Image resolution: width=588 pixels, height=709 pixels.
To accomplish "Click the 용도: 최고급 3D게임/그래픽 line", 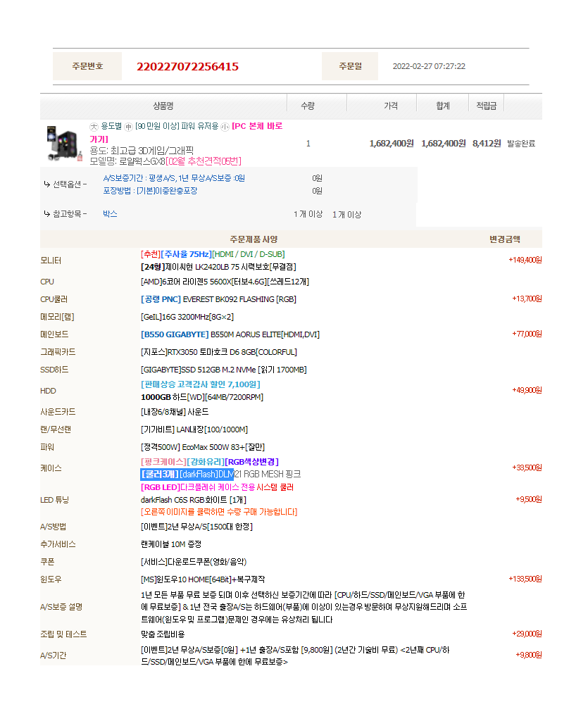I will 142,151.
